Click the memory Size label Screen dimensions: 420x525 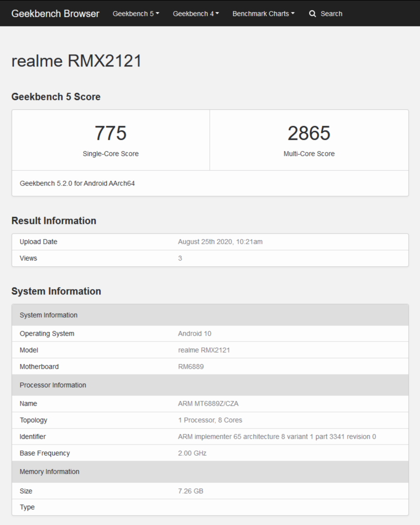click(x=26, y=491)
